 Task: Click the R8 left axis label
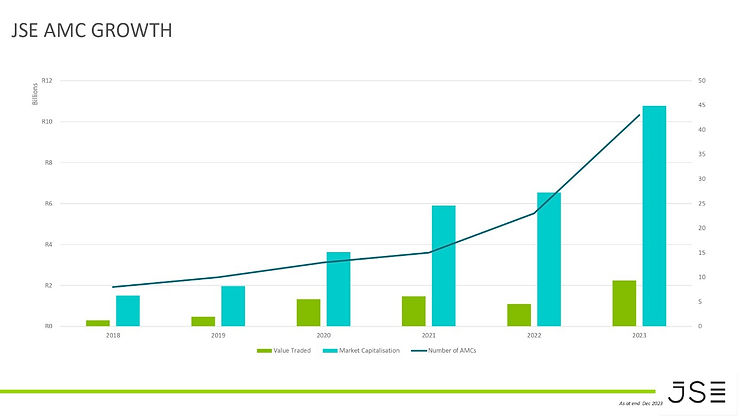49,163
